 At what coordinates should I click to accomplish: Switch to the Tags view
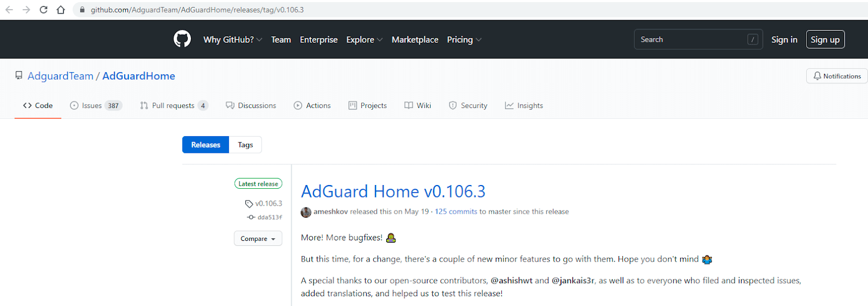245,145
